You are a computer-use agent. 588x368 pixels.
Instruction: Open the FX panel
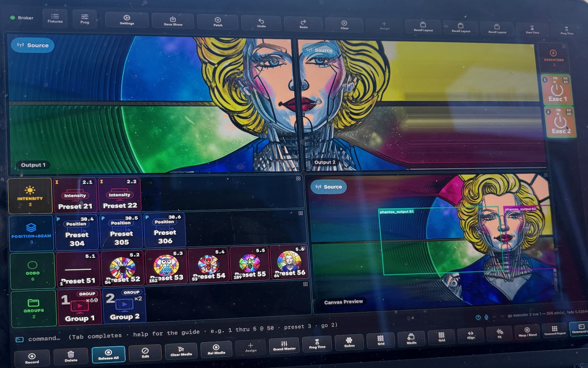[499, 333]
